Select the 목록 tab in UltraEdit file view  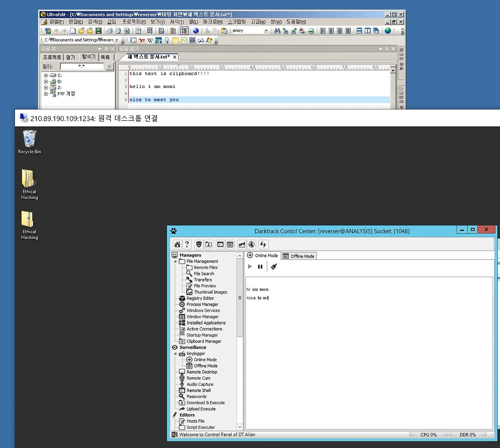pyautogui.click(x=105, y=57)
